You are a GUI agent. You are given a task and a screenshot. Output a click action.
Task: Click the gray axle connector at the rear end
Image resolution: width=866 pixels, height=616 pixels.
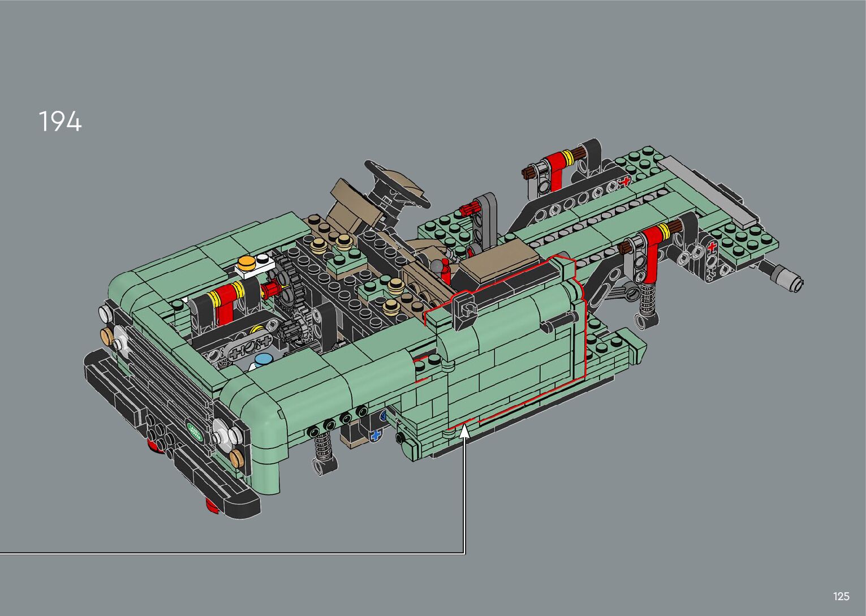click(x=786, y=278)
